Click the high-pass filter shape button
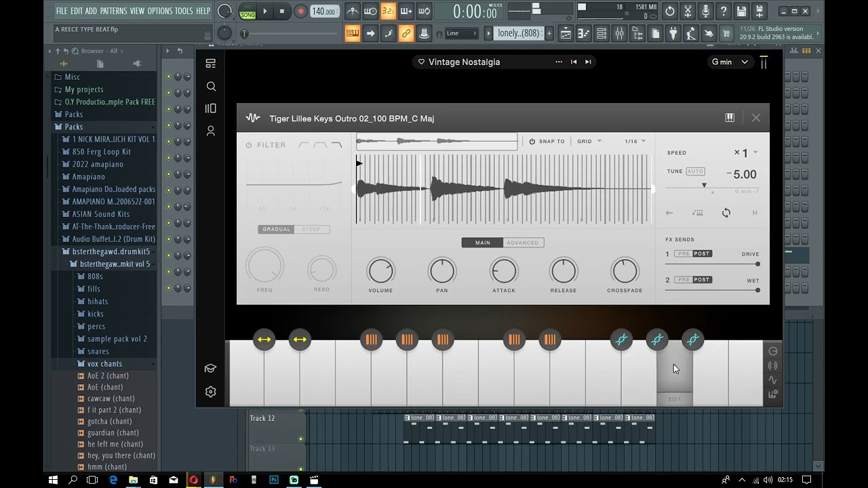This screenshot has height=488, width=868. pos(304,145)
